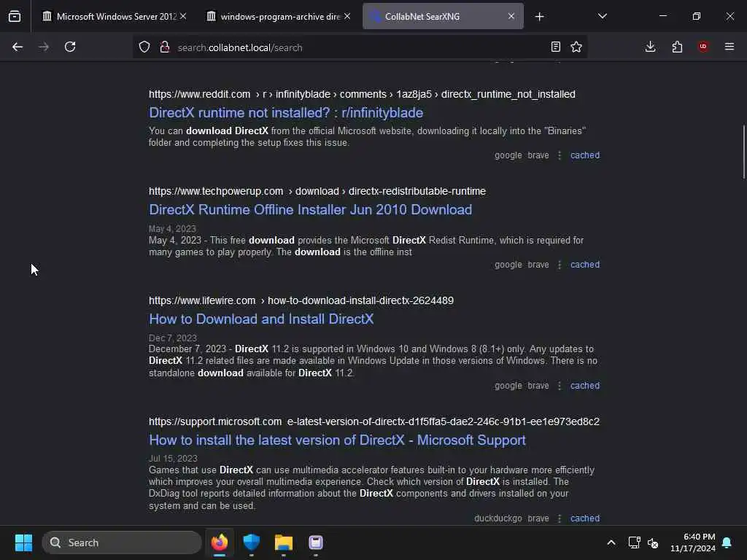This screenshot has width=747, height=560.
Task: Open cached version of reddit result
Action: (585, 155)
